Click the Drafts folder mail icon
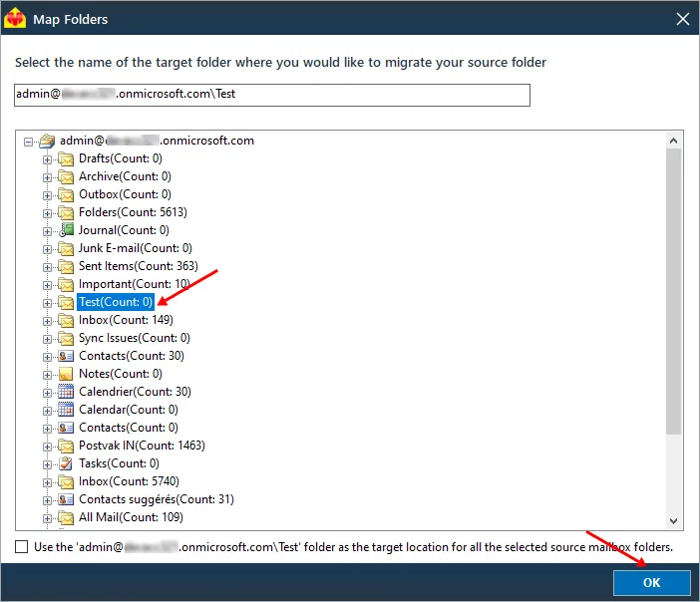Viewport: 700px width, 602px height. [66, 158]
